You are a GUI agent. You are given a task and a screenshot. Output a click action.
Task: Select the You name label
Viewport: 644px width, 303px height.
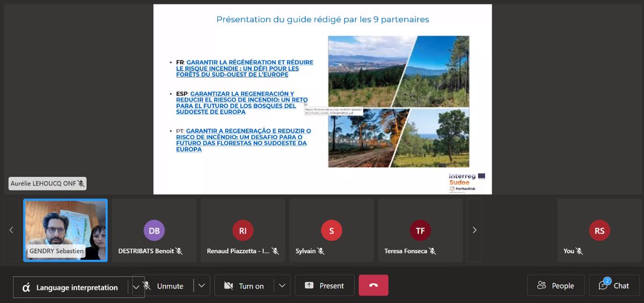[569, 251]
